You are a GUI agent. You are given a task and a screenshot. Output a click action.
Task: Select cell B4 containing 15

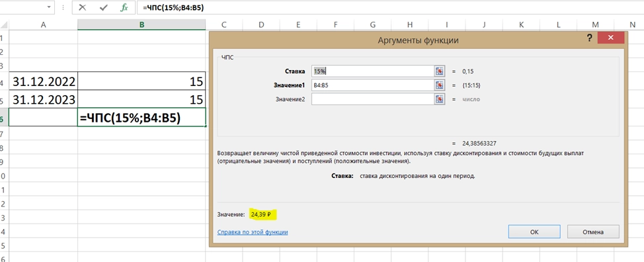(x=141, y=81)
